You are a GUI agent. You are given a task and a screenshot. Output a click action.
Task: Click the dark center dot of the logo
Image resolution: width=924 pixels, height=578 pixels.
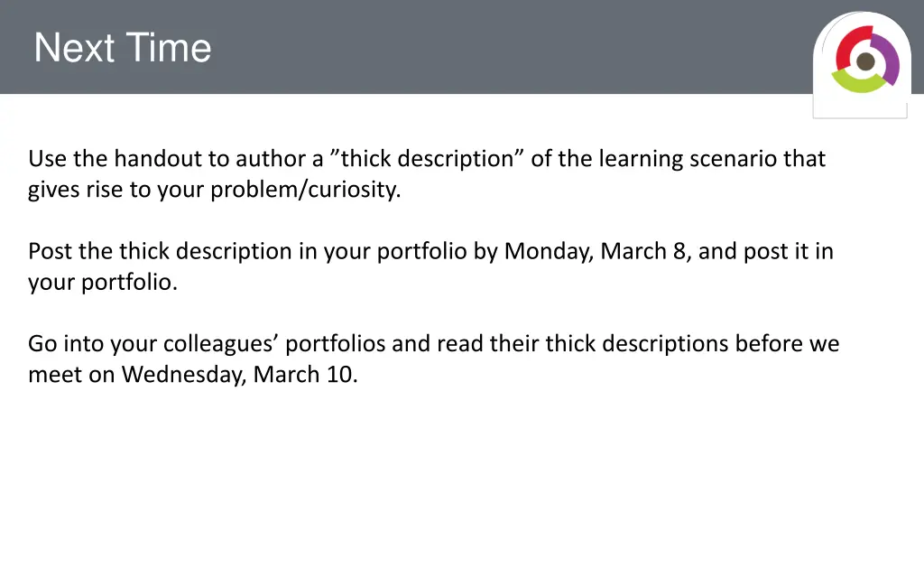click(865, 61)
